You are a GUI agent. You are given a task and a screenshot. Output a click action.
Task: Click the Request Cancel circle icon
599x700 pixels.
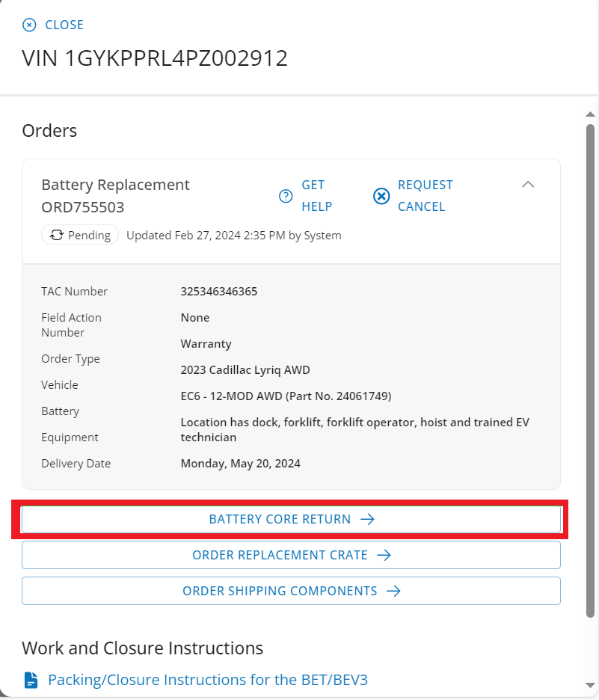pos(381,196)
